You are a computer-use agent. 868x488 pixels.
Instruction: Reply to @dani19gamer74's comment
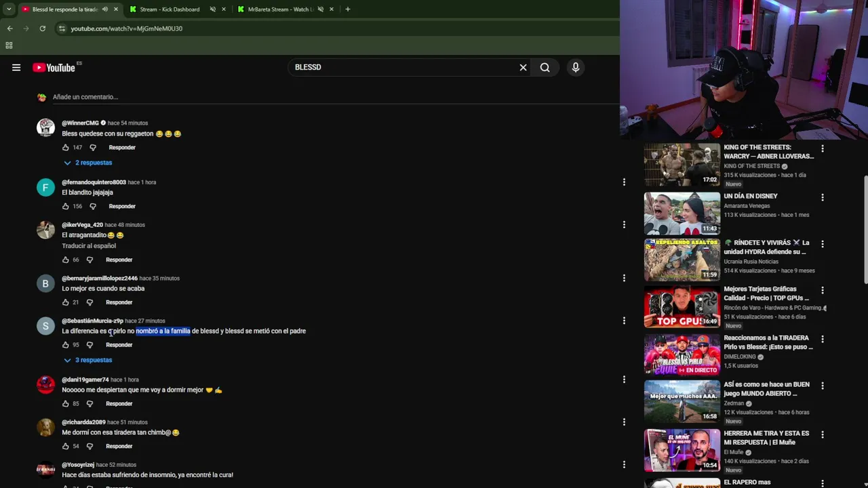tap(119, 404)
